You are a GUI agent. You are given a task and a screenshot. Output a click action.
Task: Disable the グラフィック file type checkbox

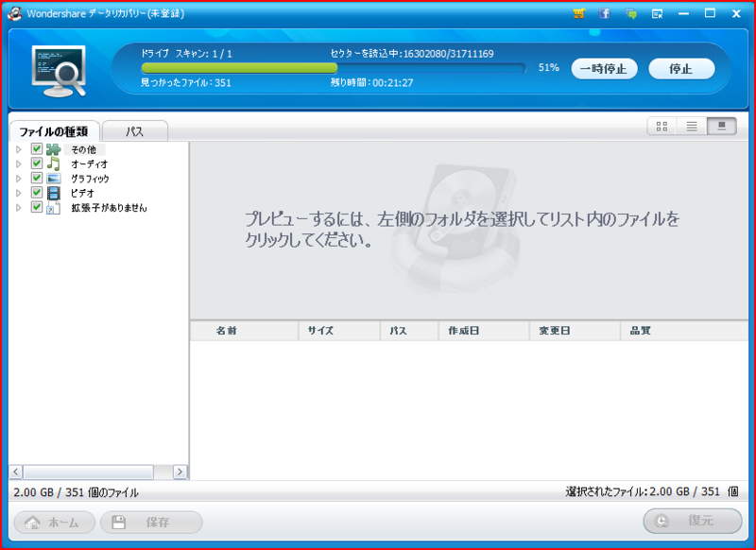pos(36,178)
